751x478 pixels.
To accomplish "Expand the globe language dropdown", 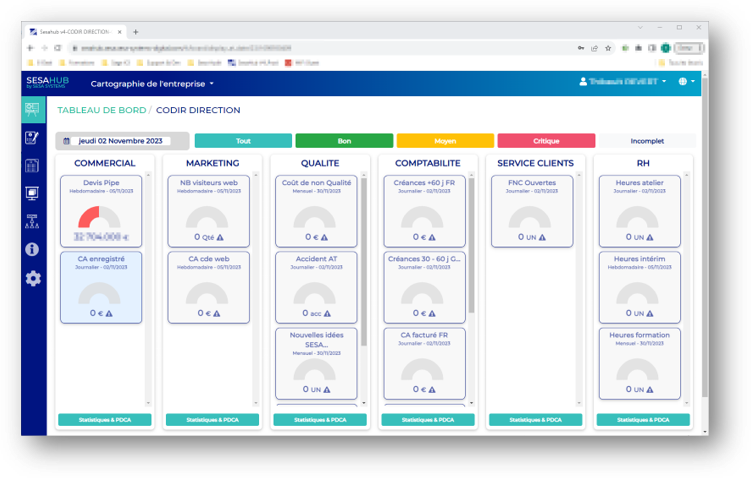I will (x=686, y=82).
